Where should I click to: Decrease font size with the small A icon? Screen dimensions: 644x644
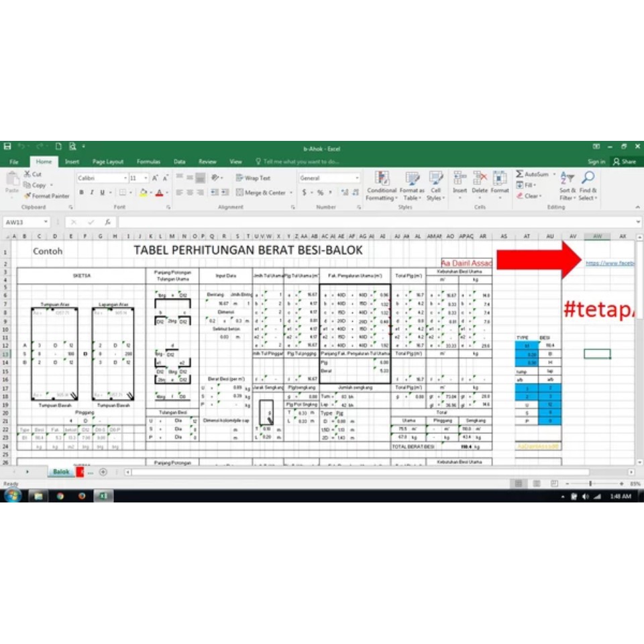point(165,178)
